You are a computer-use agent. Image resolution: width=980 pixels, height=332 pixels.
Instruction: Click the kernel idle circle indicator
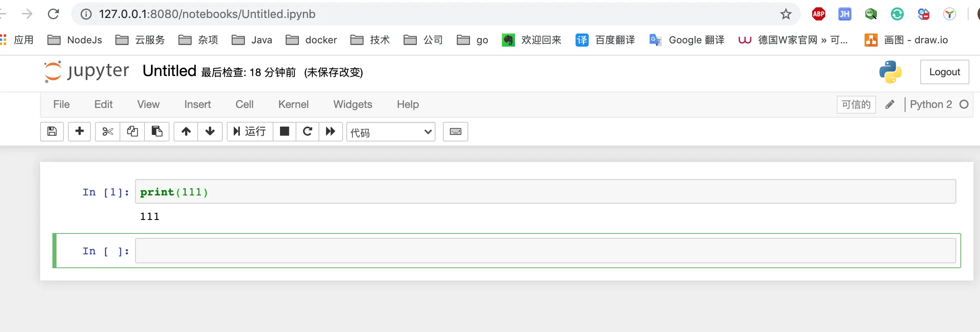click(964, 104)
